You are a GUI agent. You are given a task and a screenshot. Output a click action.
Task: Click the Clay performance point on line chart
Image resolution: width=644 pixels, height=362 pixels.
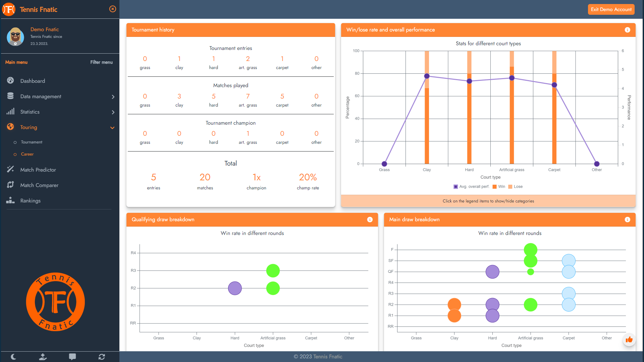tap(427, 76)
